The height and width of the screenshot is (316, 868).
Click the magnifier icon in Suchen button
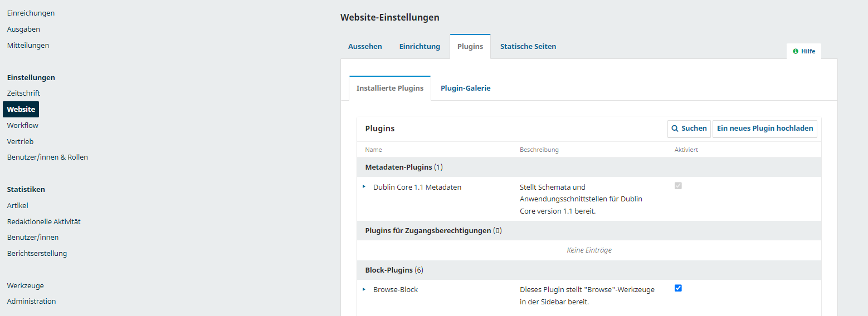click(675, 129)
